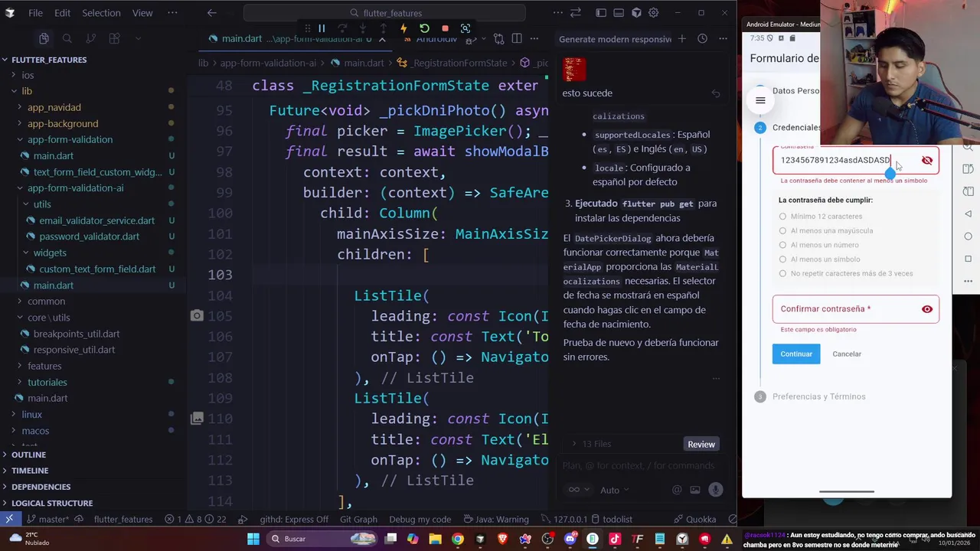This screenshot has height=551, width=980.
Task: Open the Generate modern responsive chat tab
Action: [x=614, y=39]
